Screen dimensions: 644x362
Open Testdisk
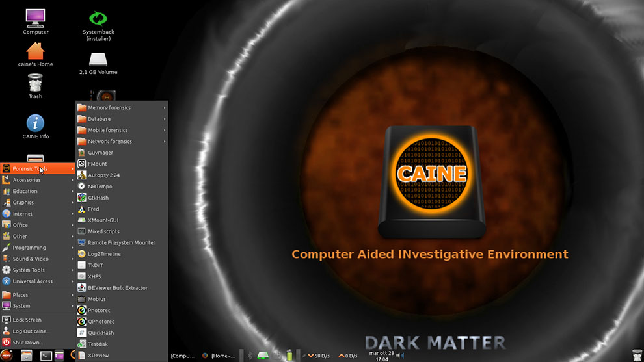[122, 344]
